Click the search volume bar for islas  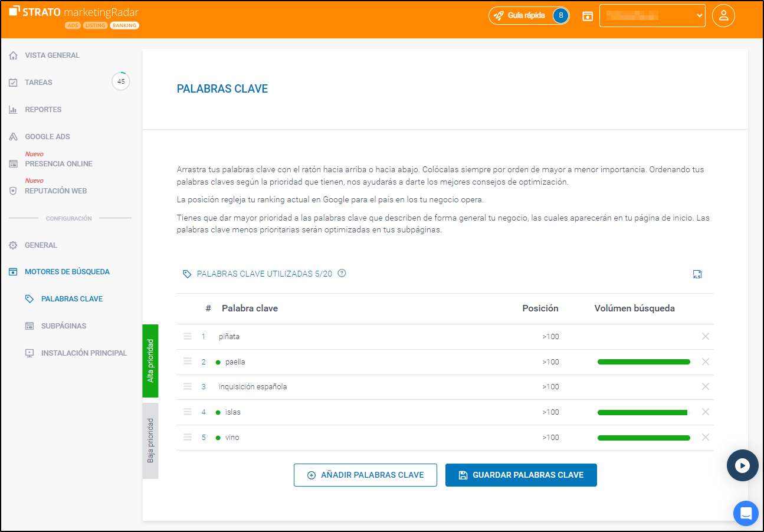pyautogui.click(x=642, y=412)
